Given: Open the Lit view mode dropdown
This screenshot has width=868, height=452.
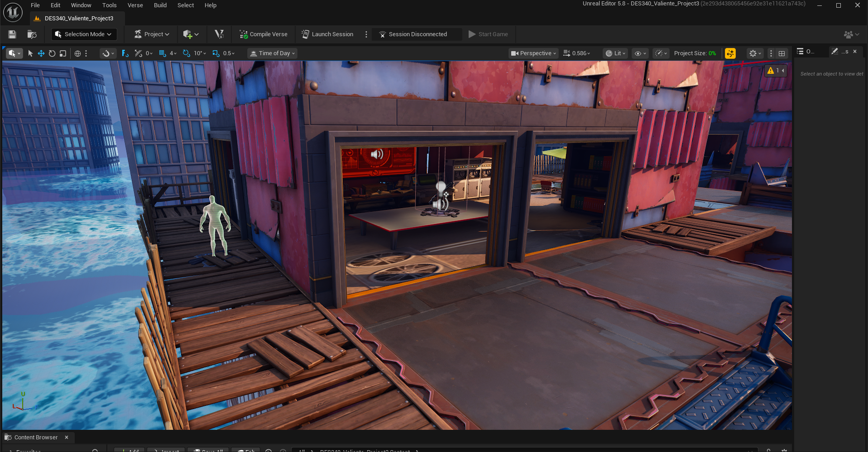Looking at the screenshot, I should (x=616, y=53).
